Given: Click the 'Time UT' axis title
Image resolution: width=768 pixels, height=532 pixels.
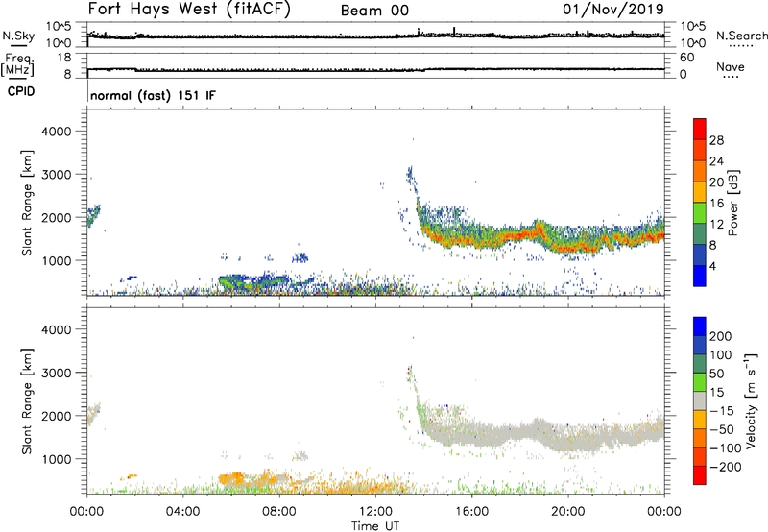Looking at the screenshot, I should click(x=375, y=525).
